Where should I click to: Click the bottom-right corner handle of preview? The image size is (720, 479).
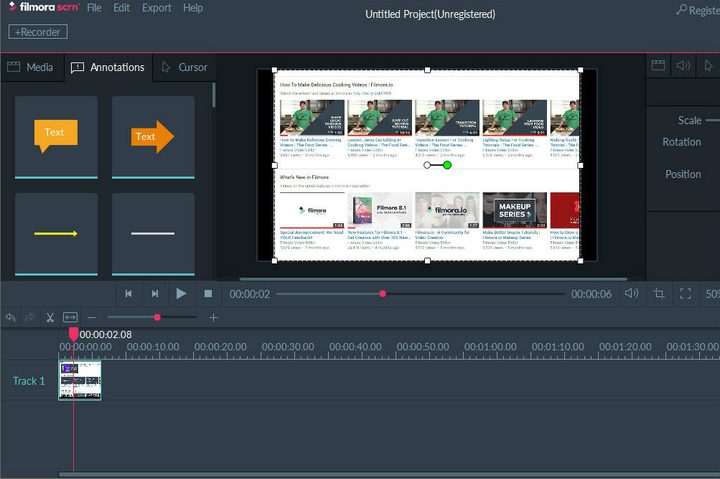click(x=580, y=261)
